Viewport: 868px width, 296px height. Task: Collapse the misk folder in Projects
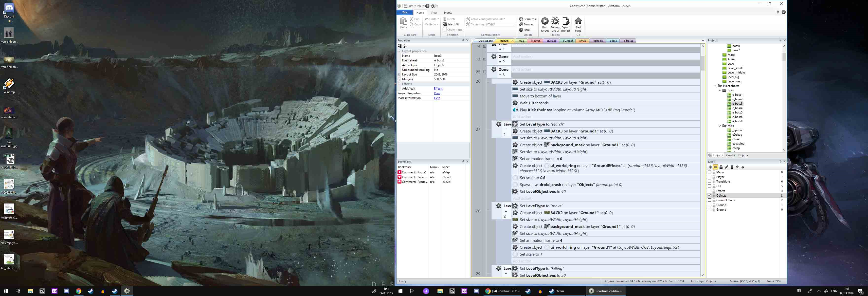tap(720, 126)
